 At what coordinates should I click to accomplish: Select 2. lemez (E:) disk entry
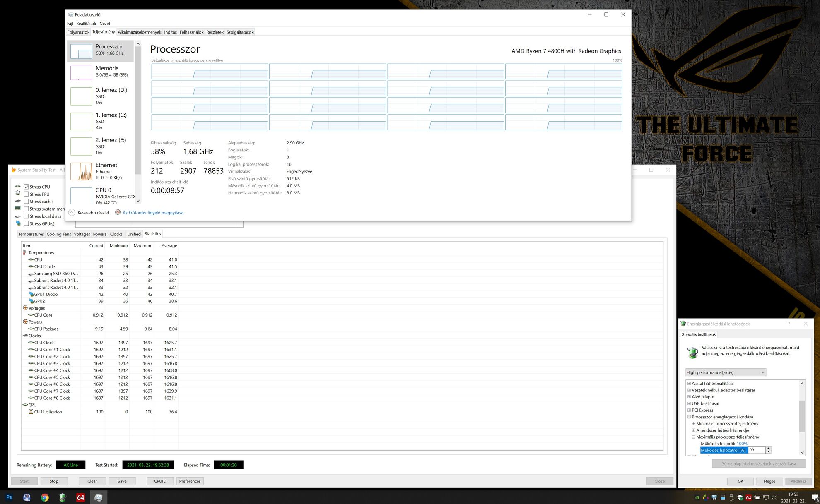pos(101,146)
